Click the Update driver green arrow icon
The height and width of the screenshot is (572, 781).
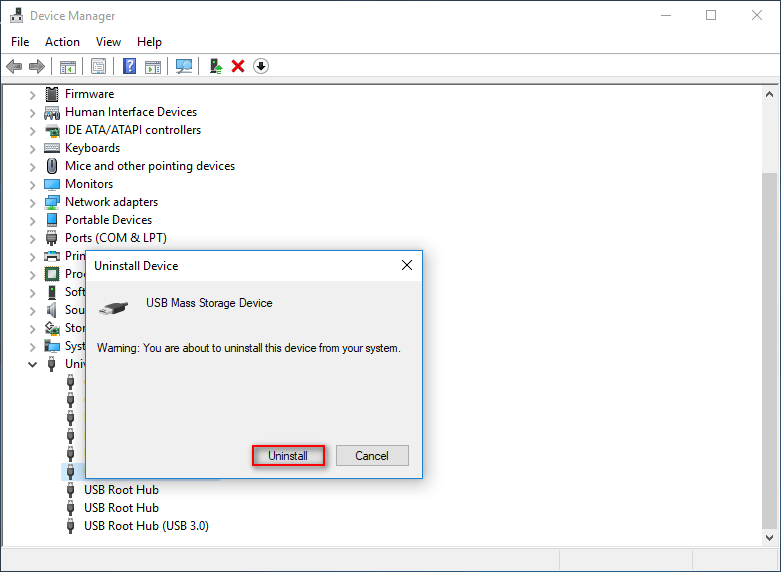(215, 66)
